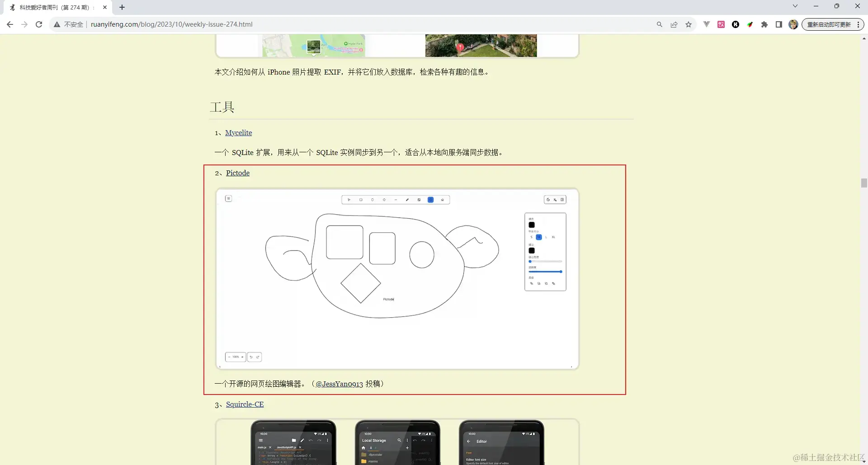868x465 pixels.
Task: Select font size M in the side panel
Action: pyautogui.click(x=539, y=237)
